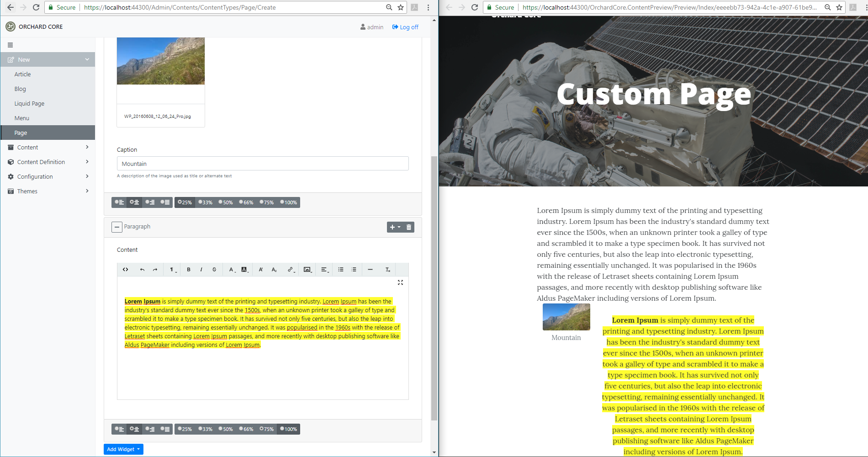The width and height of the screenshot is (868, 457).
Task: Apply bold formatting in content editor
Action: coord(188,270)
